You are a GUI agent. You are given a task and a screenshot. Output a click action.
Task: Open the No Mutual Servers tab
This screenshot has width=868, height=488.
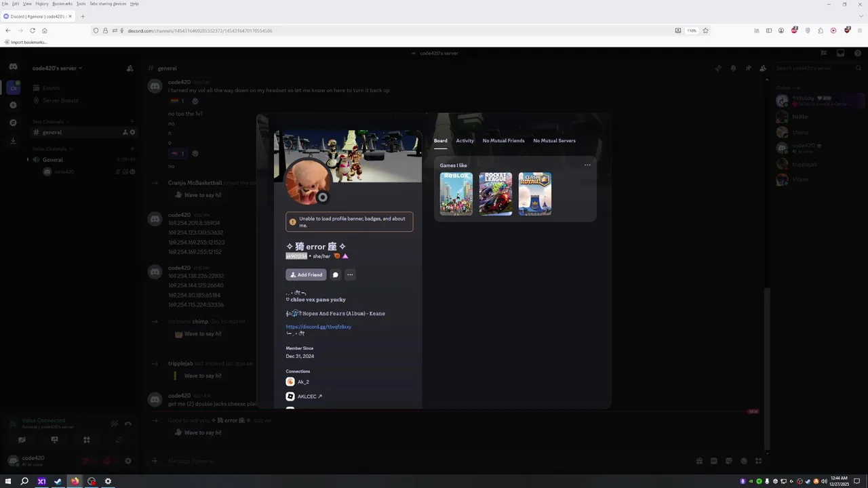tap(554, 140)
